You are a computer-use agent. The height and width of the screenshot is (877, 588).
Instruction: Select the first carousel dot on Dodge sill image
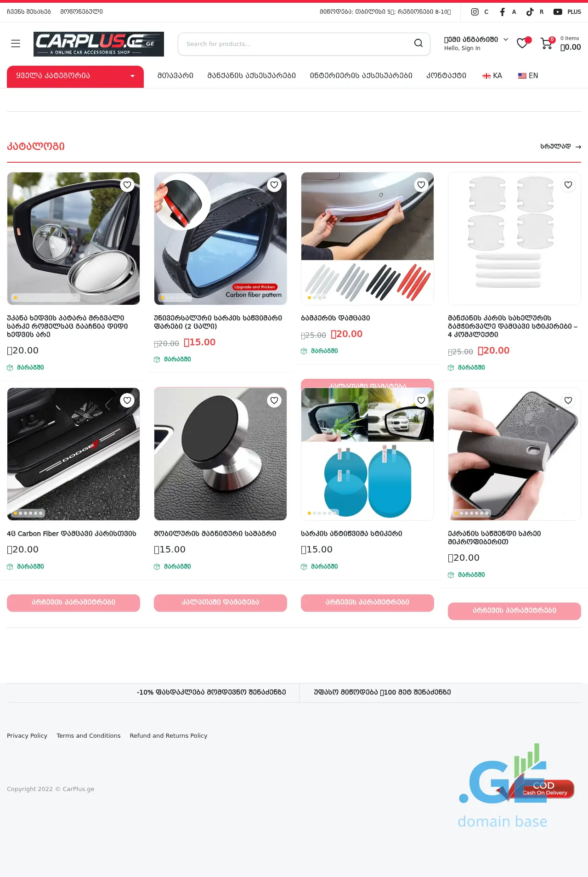(16, 513)
